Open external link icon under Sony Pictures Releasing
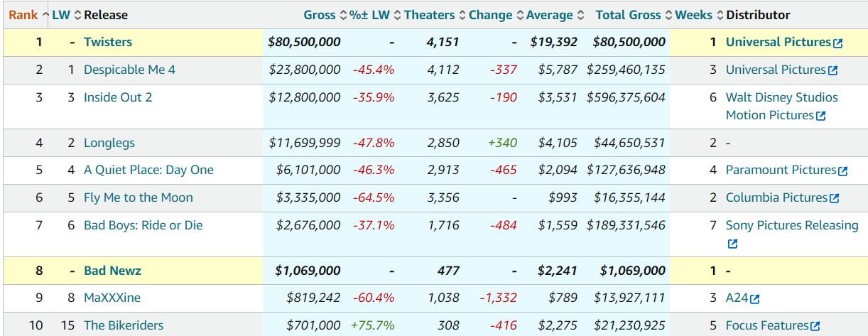Screen dimensions: 868x336 [x=732, y=244]
